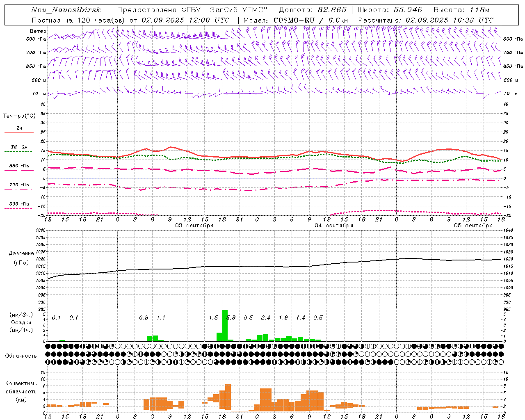Click the '700 гПа' temperature legend entry
Screen dimensions: 525x420
coord(19,185)
